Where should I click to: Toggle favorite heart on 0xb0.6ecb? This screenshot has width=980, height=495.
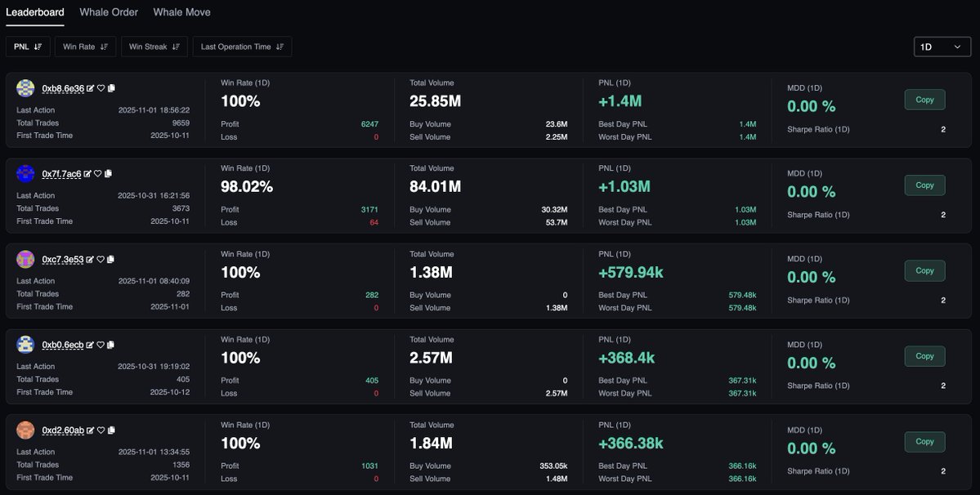pyautogui.click(x=101, y=344)
